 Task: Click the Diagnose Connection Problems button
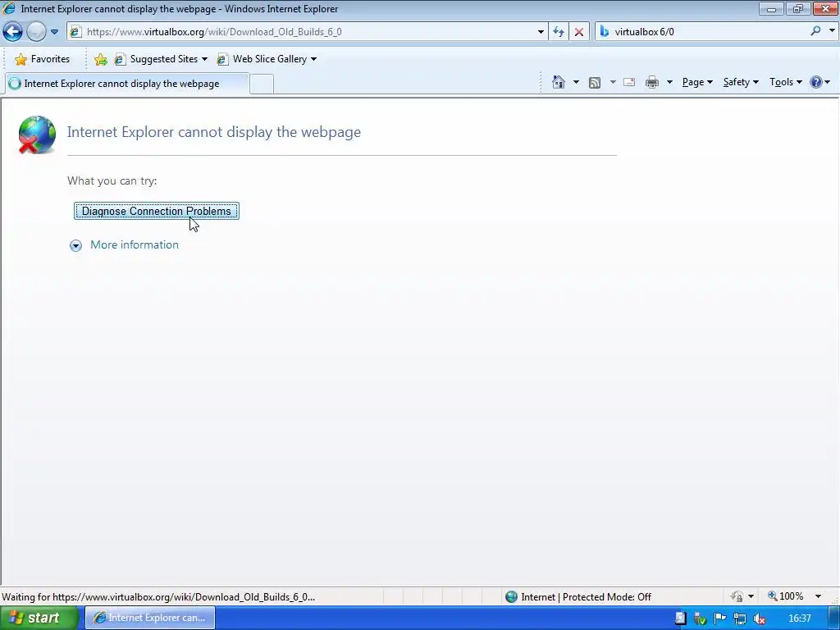(x=157, y=211)
